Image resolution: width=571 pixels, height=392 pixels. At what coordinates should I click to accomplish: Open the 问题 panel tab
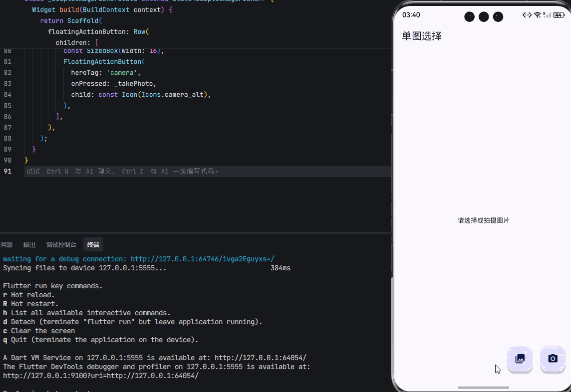[6, 244]
